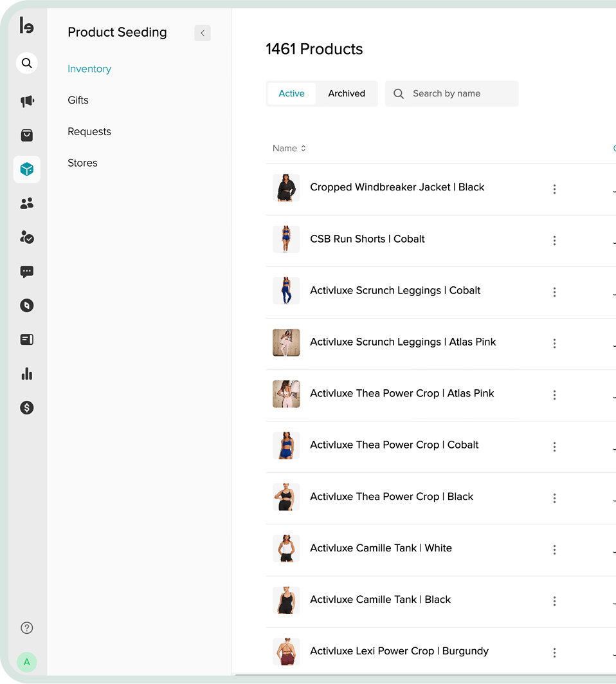Open the people group icon in sidebar
The width and height of the screenshot is (616, 684).
27,203
